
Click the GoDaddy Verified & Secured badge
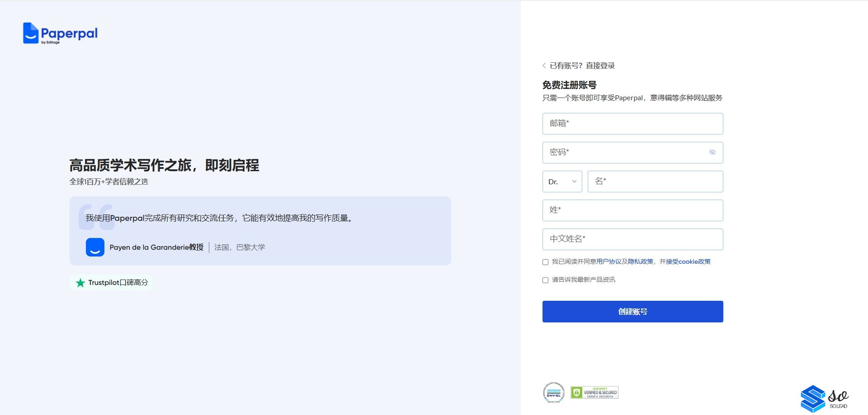click(x=594, y=392)
